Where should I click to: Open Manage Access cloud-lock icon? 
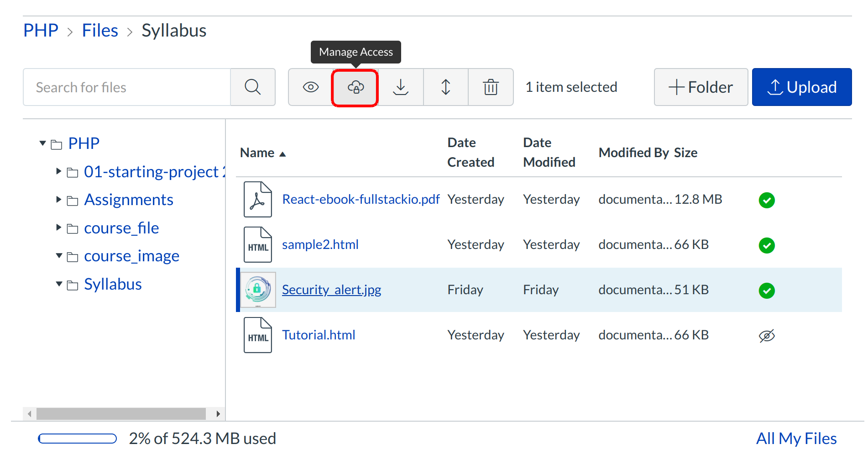(x=355, y=87)
